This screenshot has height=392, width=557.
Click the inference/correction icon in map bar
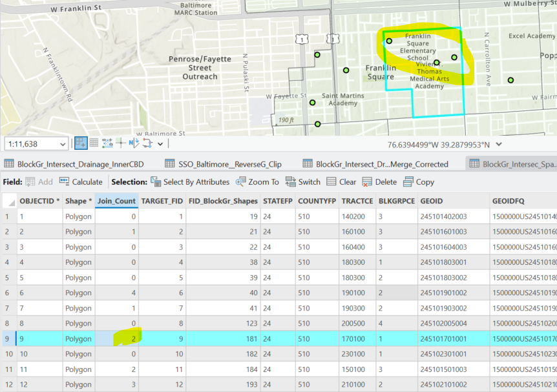pos(121,143)
